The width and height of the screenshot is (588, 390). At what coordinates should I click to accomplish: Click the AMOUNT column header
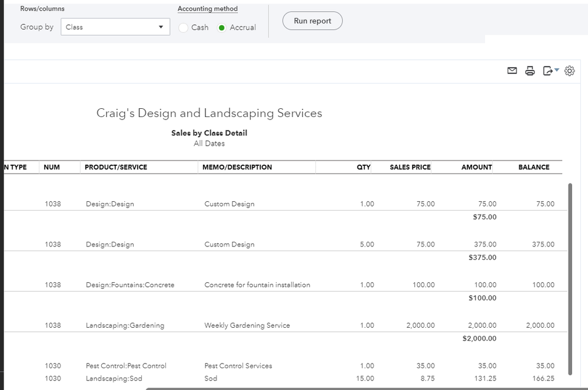click(x=476, y=167)
